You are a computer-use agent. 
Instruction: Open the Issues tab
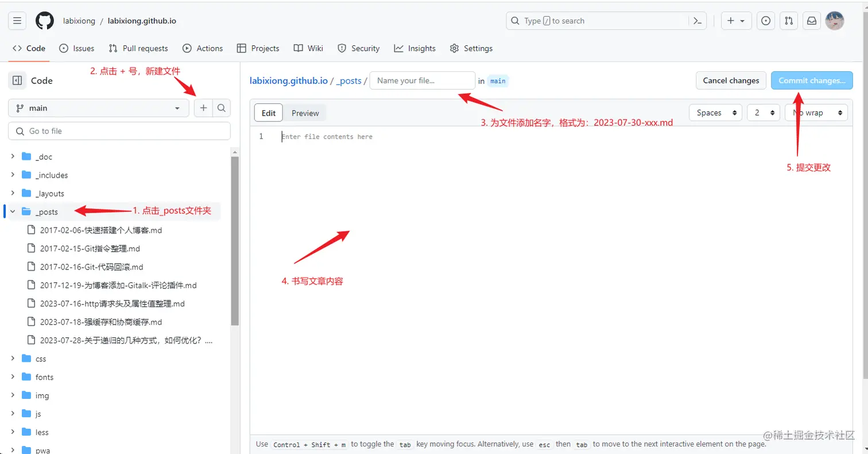click(x=77, y=48)
